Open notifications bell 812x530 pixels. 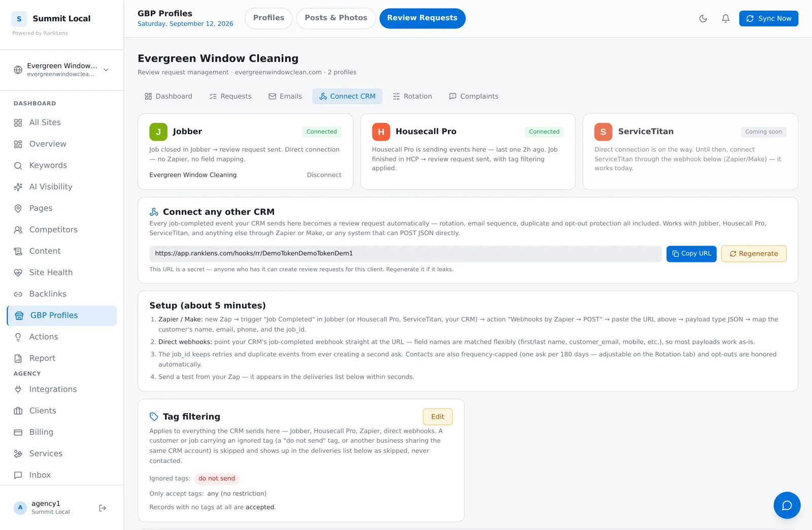click(726, 18)
